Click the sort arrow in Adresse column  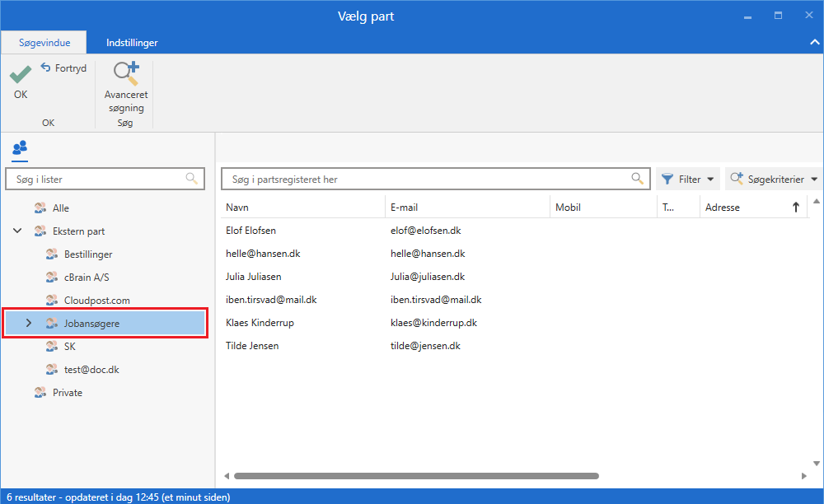[795, 208]
